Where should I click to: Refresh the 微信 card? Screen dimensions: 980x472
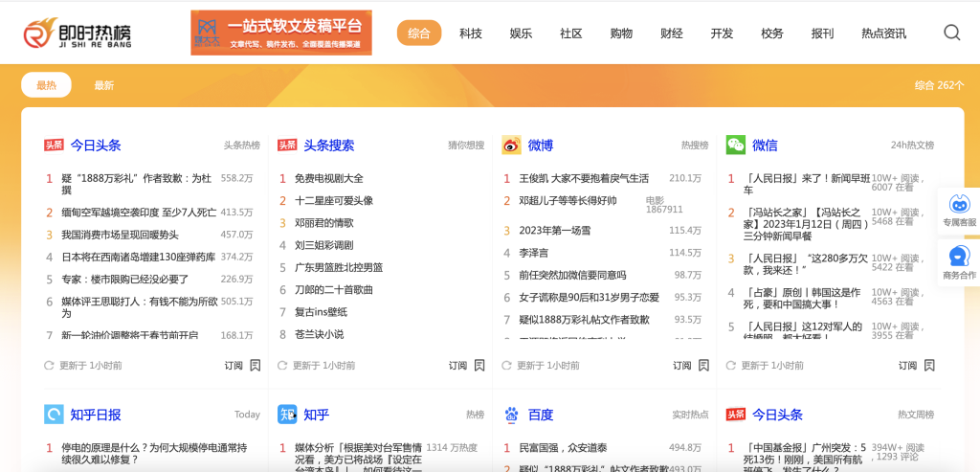tap(731, 365)
